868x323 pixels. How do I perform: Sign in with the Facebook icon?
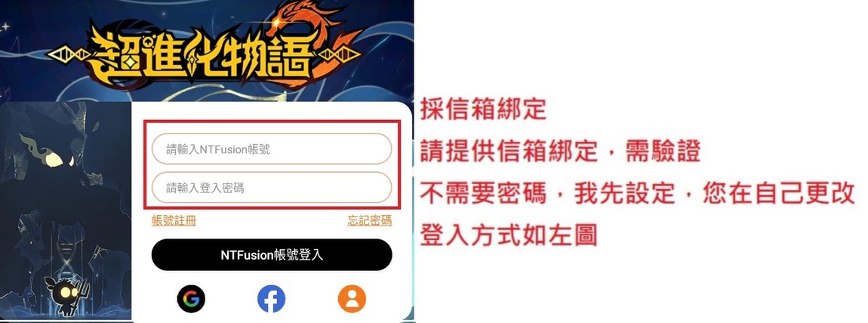271,299
